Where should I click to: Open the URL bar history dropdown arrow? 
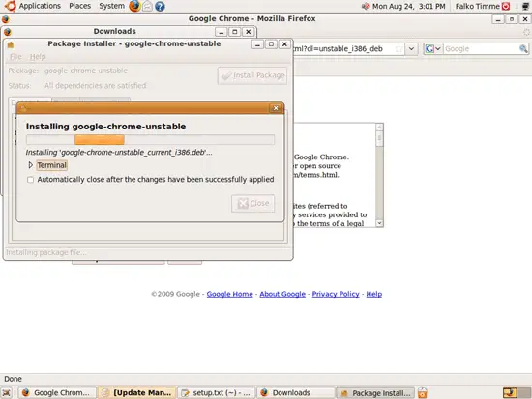click(411, 49)
